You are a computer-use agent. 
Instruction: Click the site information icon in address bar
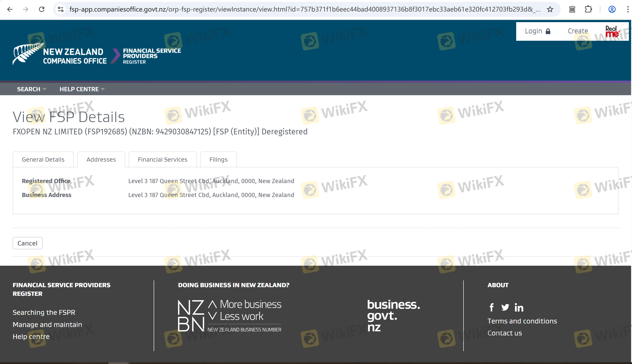pyautogui.click(x=61, y=10)
